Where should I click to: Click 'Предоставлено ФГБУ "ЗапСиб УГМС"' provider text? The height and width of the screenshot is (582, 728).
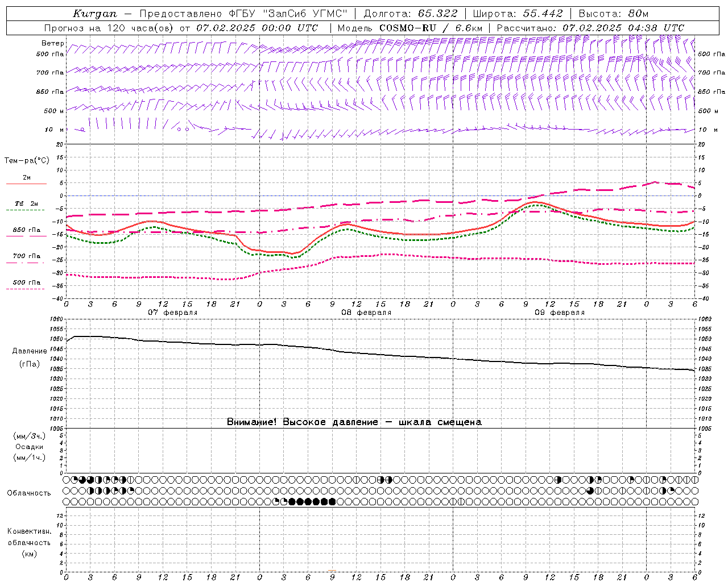tap(243, 14)
